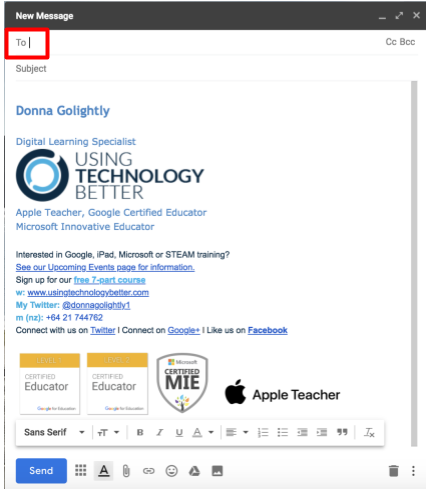Click the Send button
This screenshot has width=427, height=493.
tap(41, 471)
